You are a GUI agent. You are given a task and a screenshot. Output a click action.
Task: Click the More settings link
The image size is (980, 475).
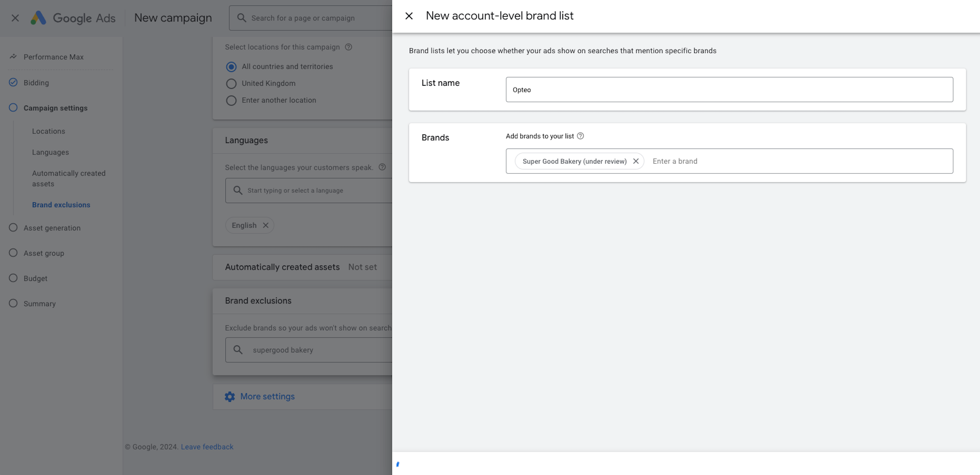pyautogui.click(x=267, y=396)
